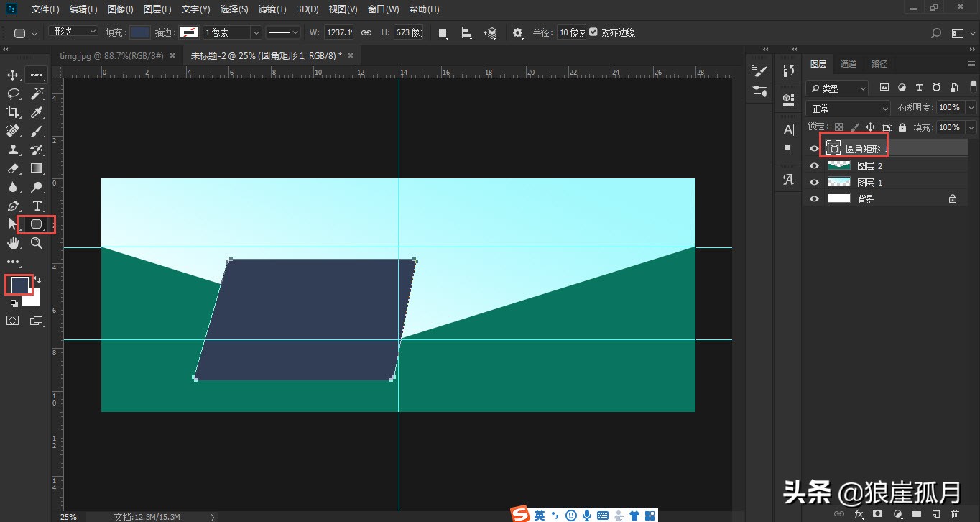980x522 pixels.
Task: Select the Zoom tool
Action: coord(37,243)
